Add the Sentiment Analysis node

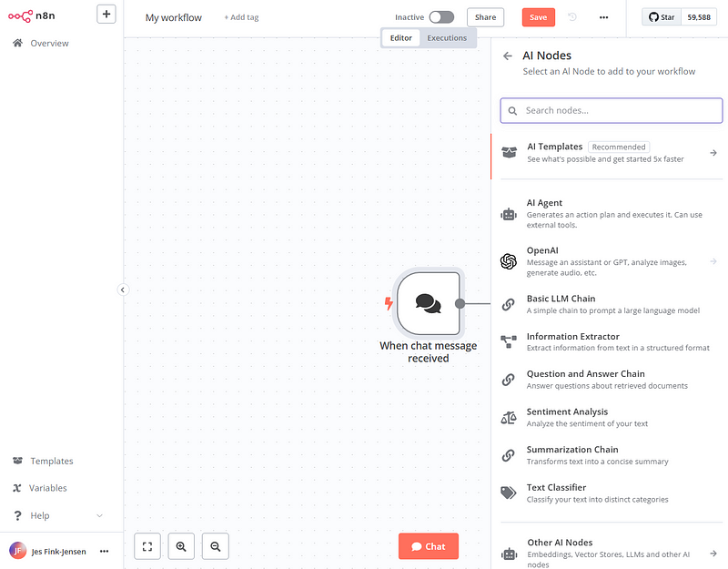(611, 417)
